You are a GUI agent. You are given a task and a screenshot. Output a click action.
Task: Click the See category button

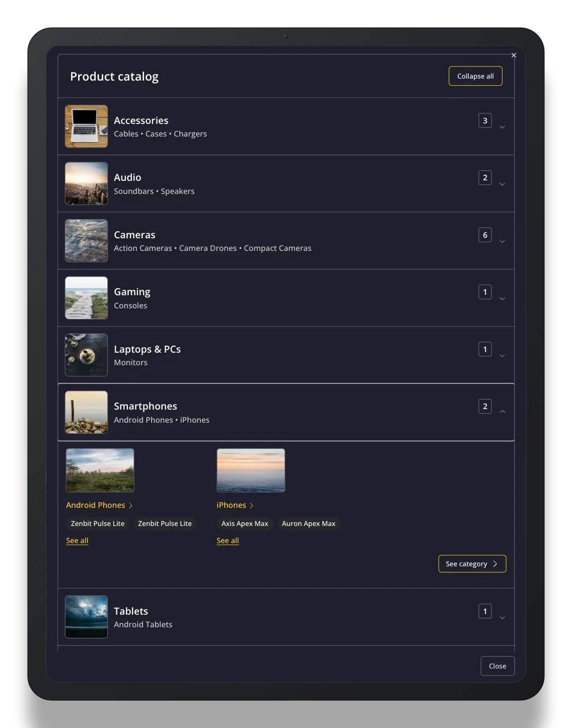[x=472, y=564]
